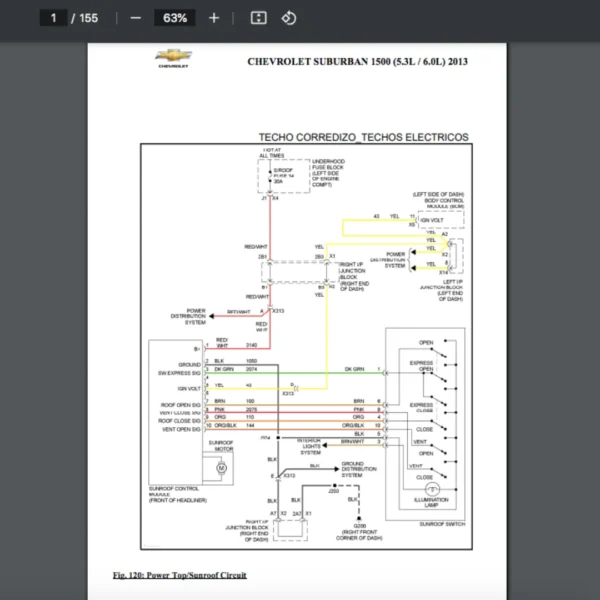The height and width of the screenshot is (600, 600).
Task: Click the zoom in plus button
Action: click(x=214, y=18)
